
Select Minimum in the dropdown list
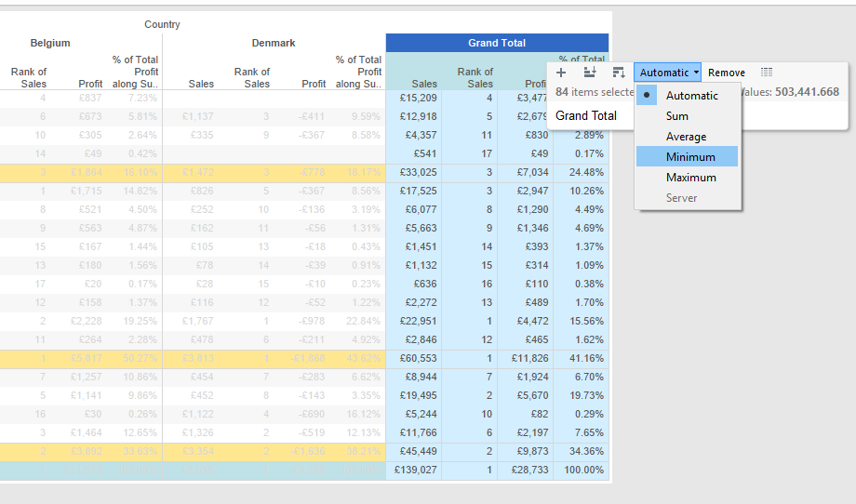click(x=690, y=157)
